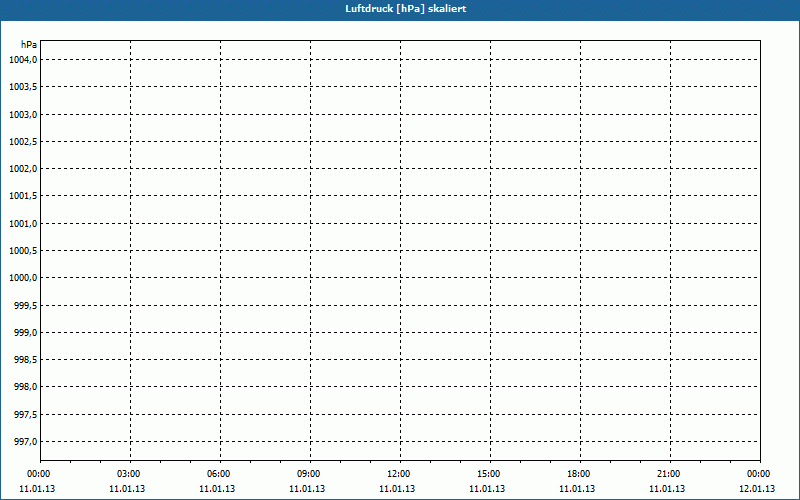Click the y-axis label 998,0
The height and width of the screenshot is (500, 800).
coord(26,387)
